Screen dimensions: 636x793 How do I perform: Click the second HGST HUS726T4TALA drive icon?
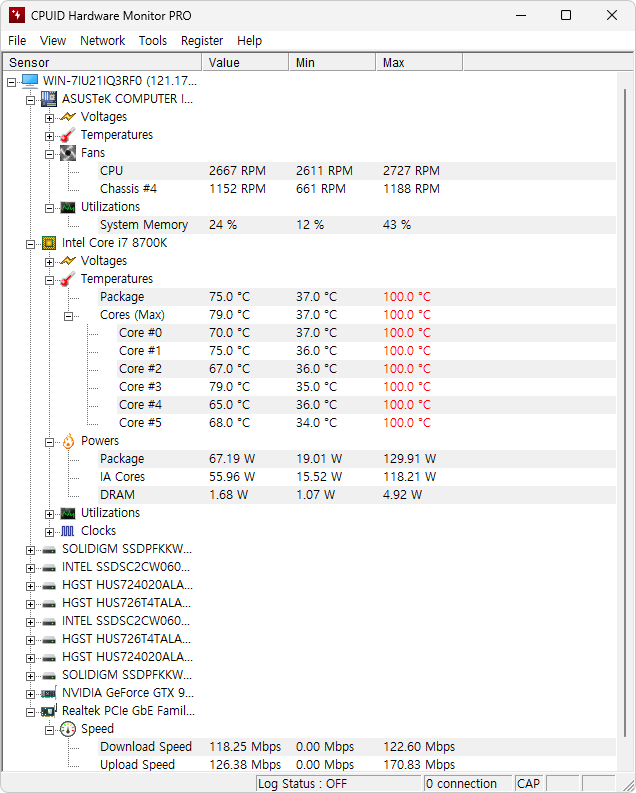(49, 640)
